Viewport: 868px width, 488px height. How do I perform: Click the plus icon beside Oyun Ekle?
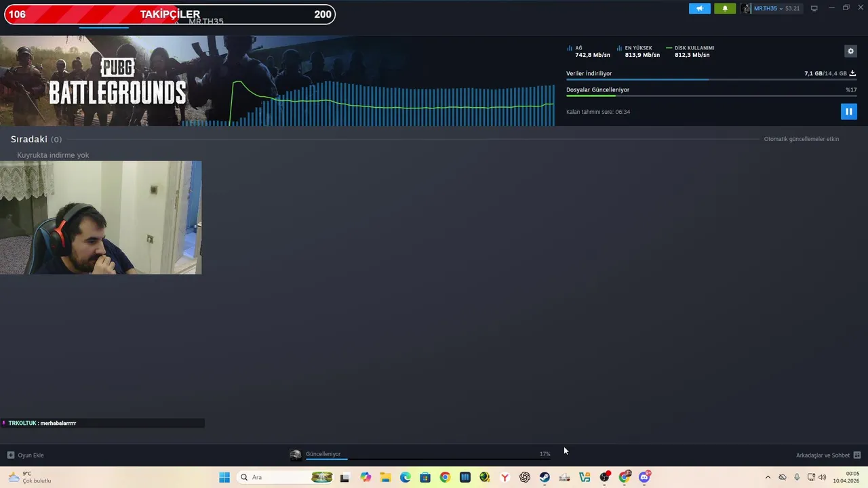[10, 455]
